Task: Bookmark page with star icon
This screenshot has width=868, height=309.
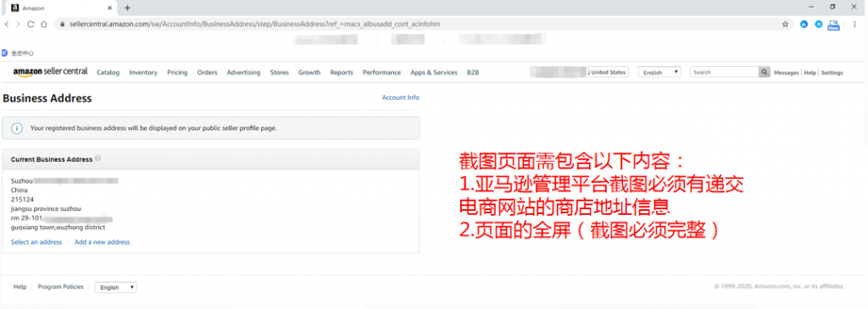Action: (785, 25)
